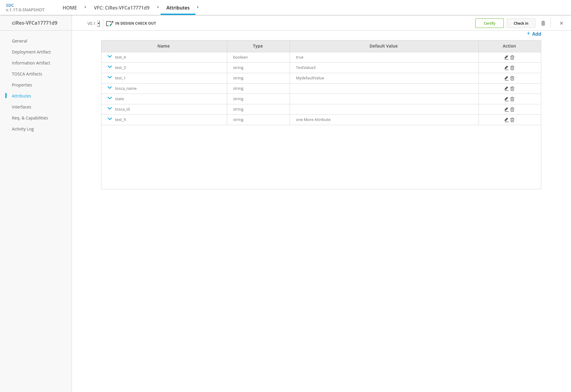571x392 pixels.
Task: Open Information Artifact section
Action: click(x=31, y=63)
